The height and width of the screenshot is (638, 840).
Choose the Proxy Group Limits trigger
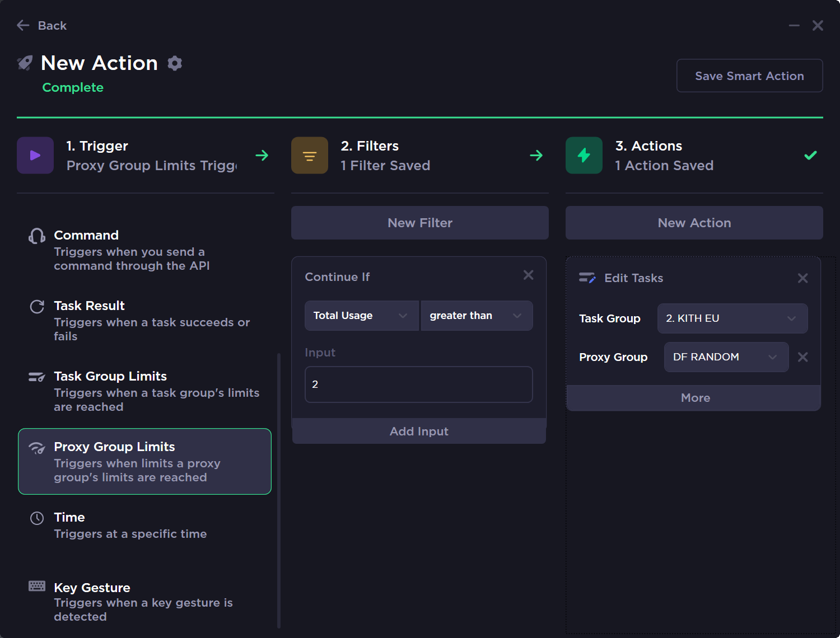(x=144, y=462)
